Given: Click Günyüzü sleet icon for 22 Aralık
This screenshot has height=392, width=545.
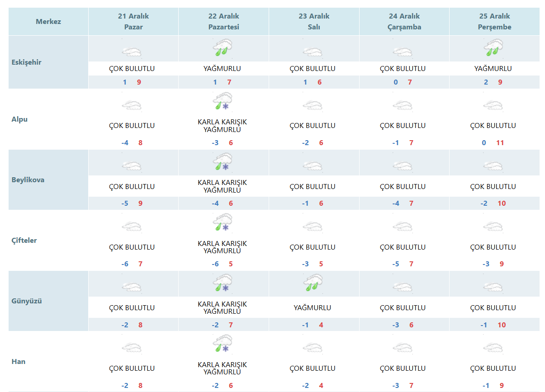Looking at the screenshot, I should point(223,284).
